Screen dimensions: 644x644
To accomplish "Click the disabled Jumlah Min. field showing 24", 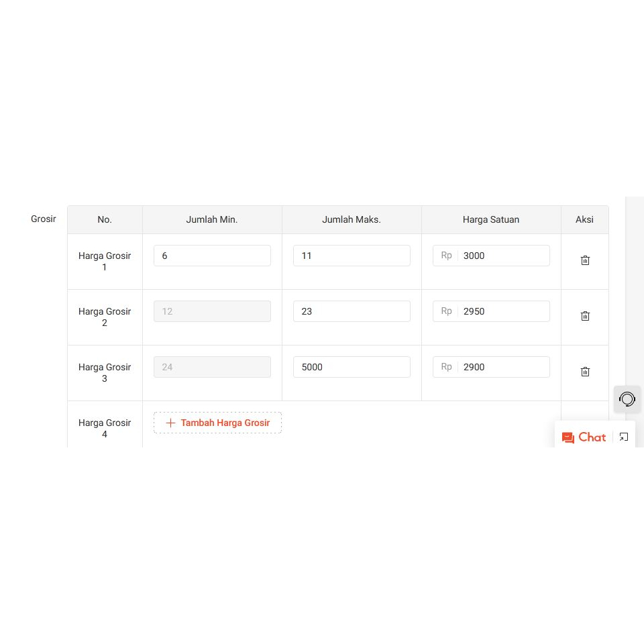I will [213, 367].
